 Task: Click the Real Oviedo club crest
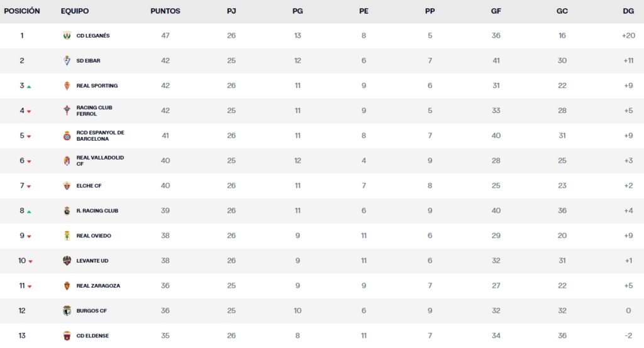point(67,236)
